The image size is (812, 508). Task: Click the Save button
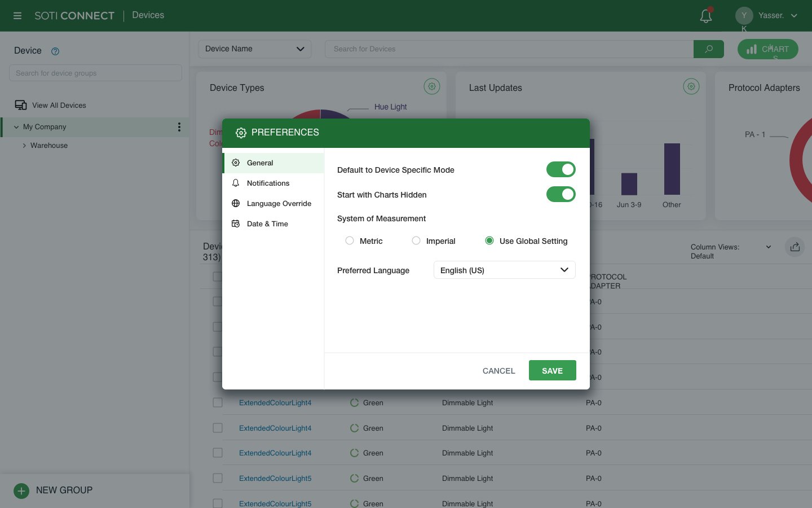pyautogui.click(x=553, y=370)
